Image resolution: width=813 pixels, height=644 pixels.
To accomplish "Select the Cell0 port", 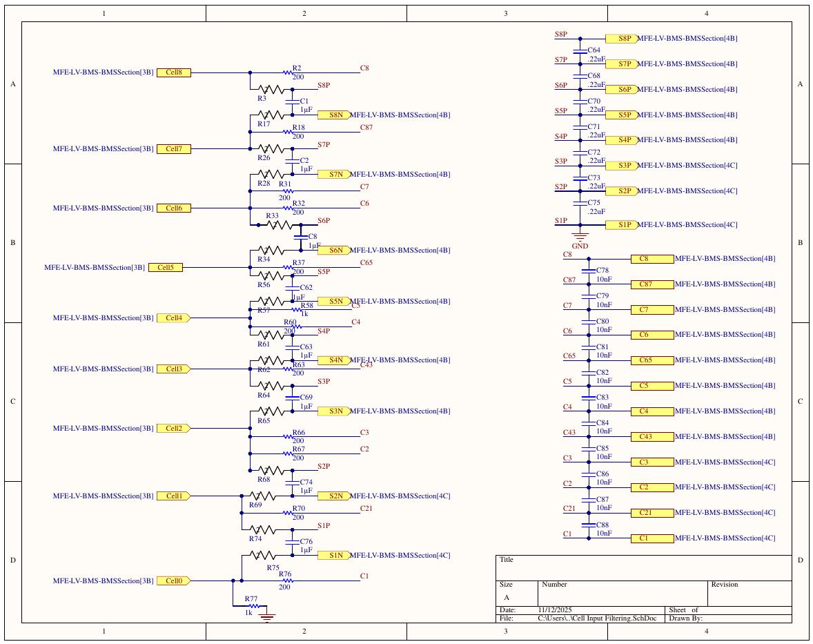I will point(174,580).
